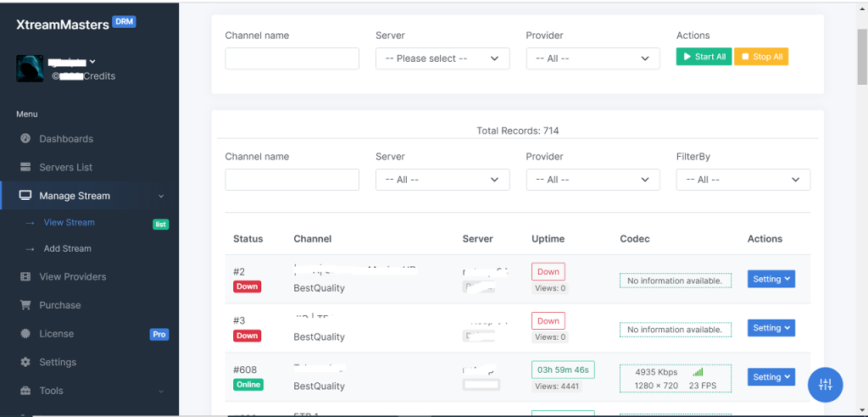The height and width of the screenshot is (417, 868).
Task: Click the Manage Stream monitor icon
Action: 25,196
